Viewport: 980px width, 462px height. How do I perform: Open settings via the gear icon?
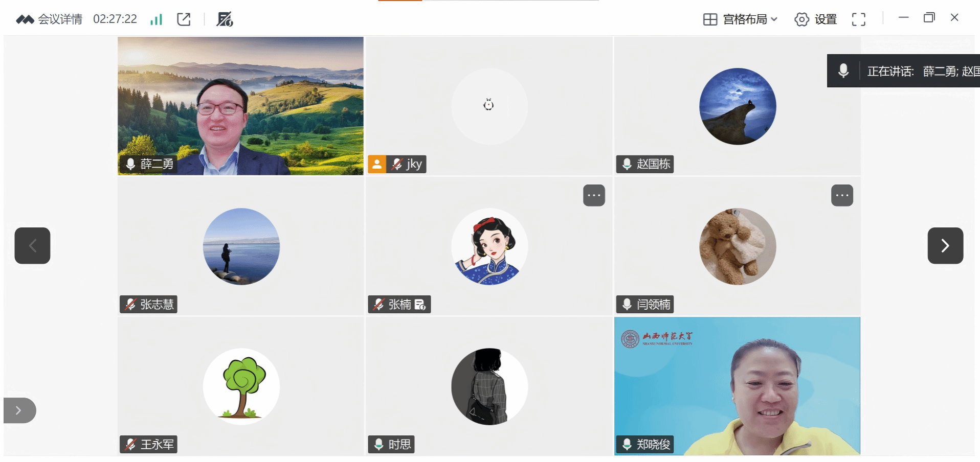point(801,19)
